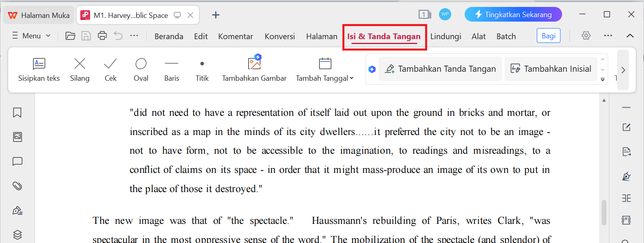Open the page thumbnails sidebar panel
Viewport: 644px width, 243px height.
coord(17,137)
